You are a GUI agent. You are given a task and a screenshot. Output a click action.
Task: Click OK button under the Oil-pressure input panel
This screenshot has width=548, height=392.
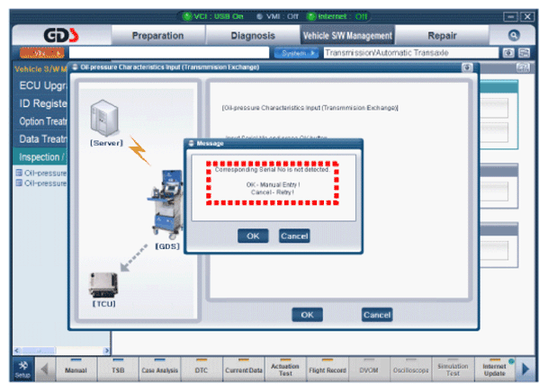[x=307, y=315]
